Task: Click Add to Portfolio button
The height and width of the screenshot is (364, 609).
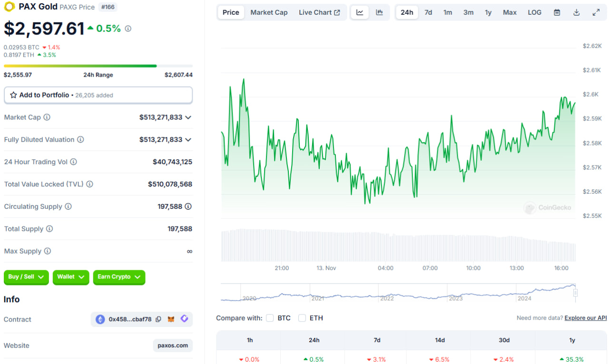Action: (98, 95)
